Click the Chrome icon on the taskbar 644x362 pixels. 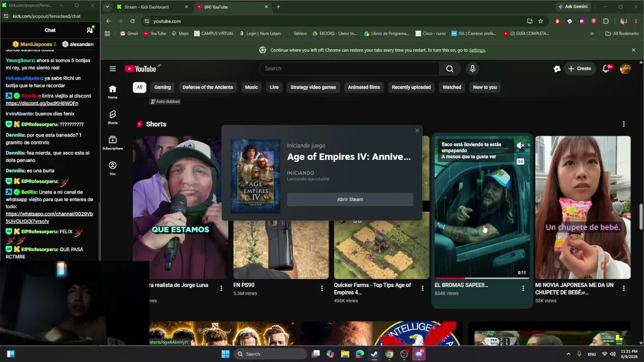coord(389,354)
